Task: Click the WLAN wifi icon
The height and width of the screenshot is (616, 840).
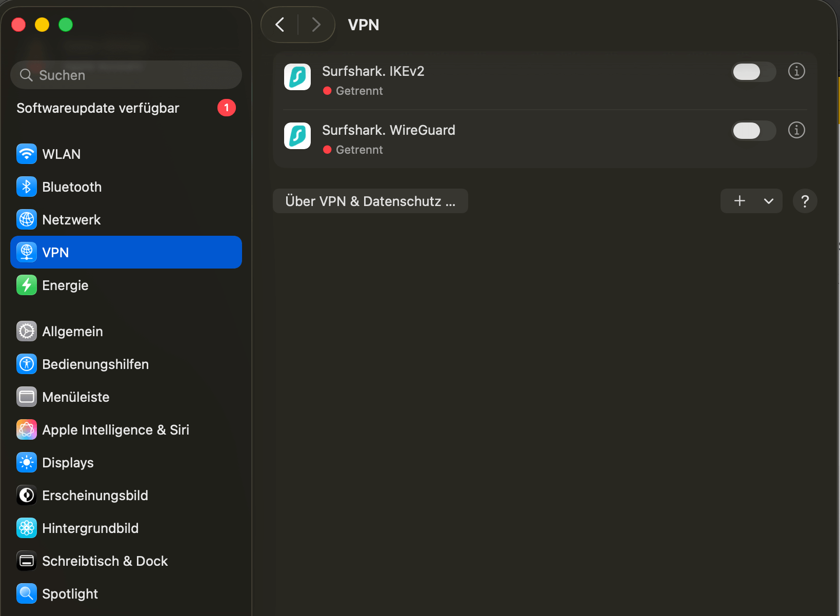Action: coord(27,154)
